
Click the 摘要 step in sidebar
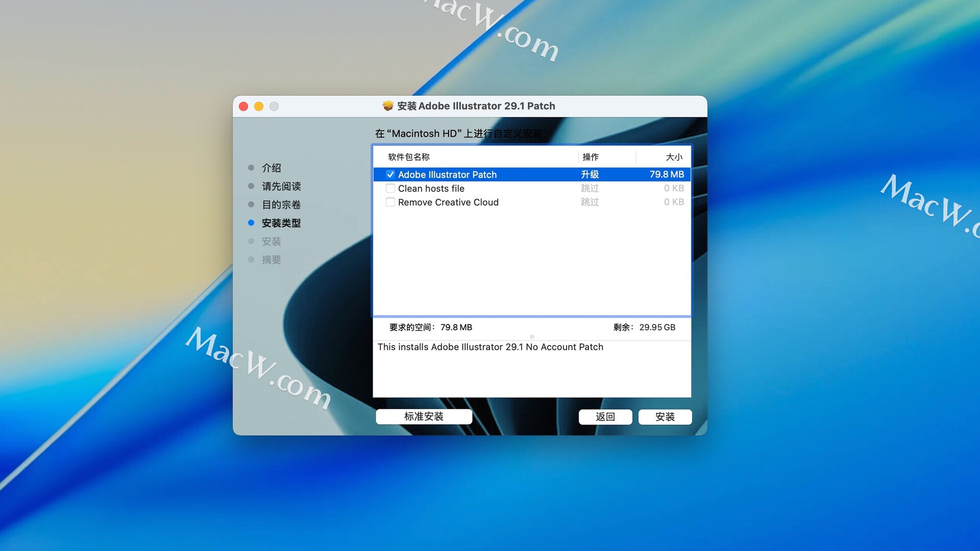[x=272, y=260]
